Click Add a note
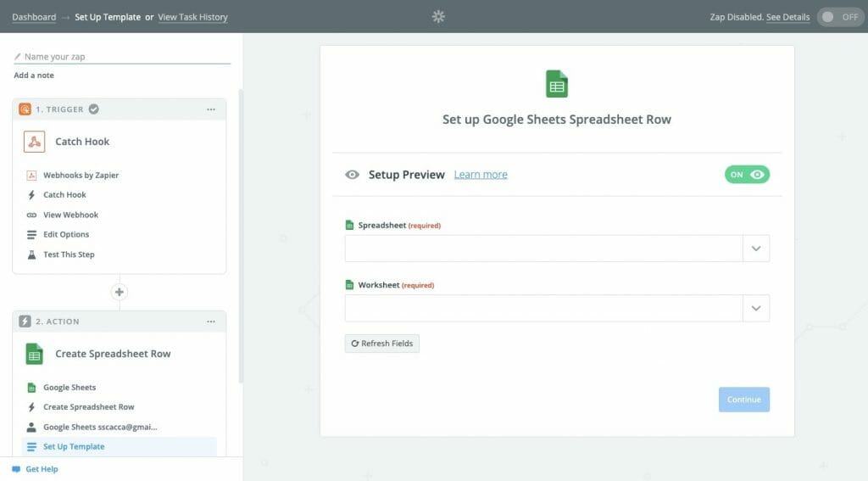868x481 pixels. (x=34, y=76)
